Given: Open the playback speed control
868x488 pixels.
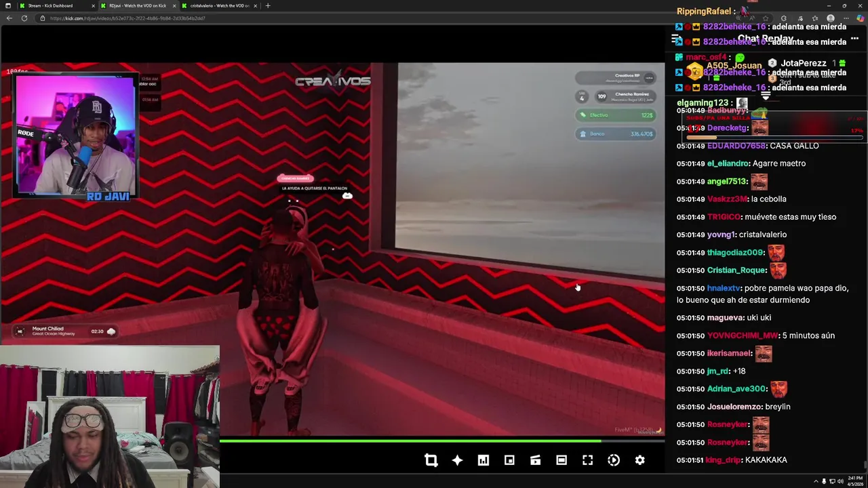Looking at the screenshot, I should [x=614, y=460].
